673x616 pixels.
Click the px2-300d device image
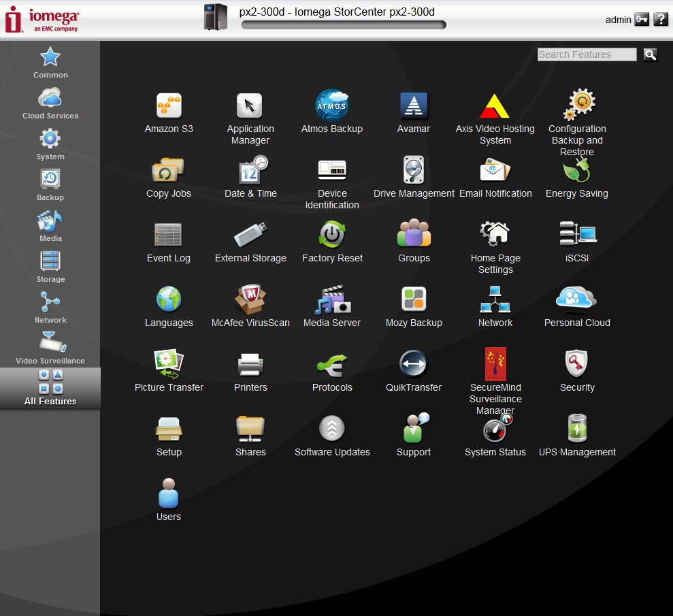tap(216, 17)
